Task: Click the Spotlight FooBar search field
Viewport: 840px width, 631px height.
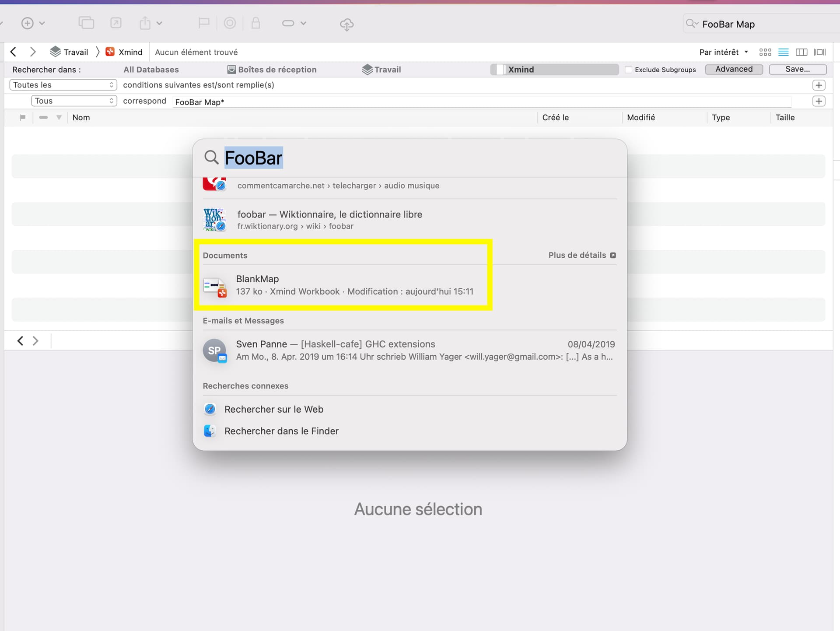Action: [x=409, y=158]
